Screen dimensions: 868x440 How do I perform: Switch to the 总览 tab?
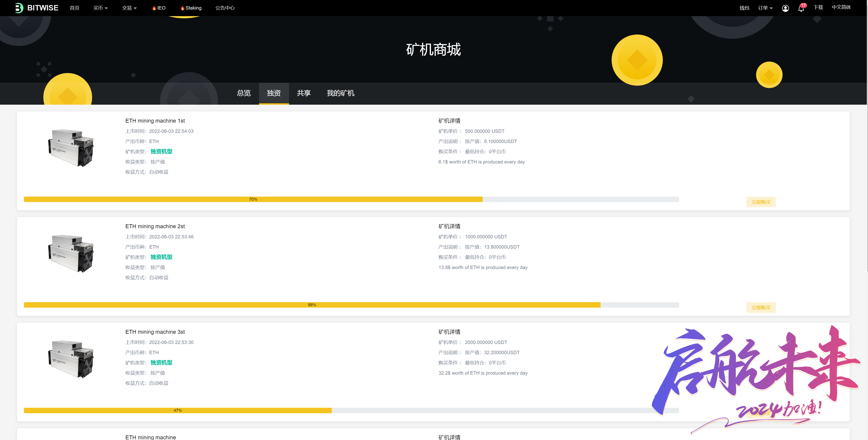244,93
